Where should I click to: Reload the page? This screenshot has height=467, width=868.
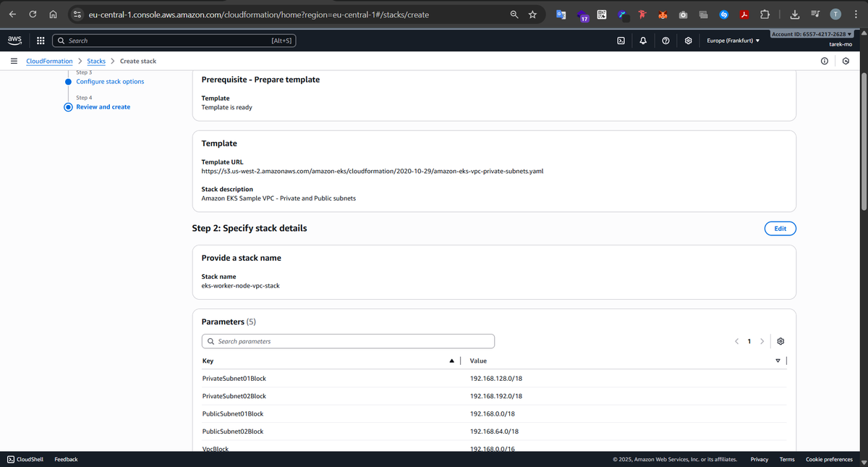click(33, 14)
